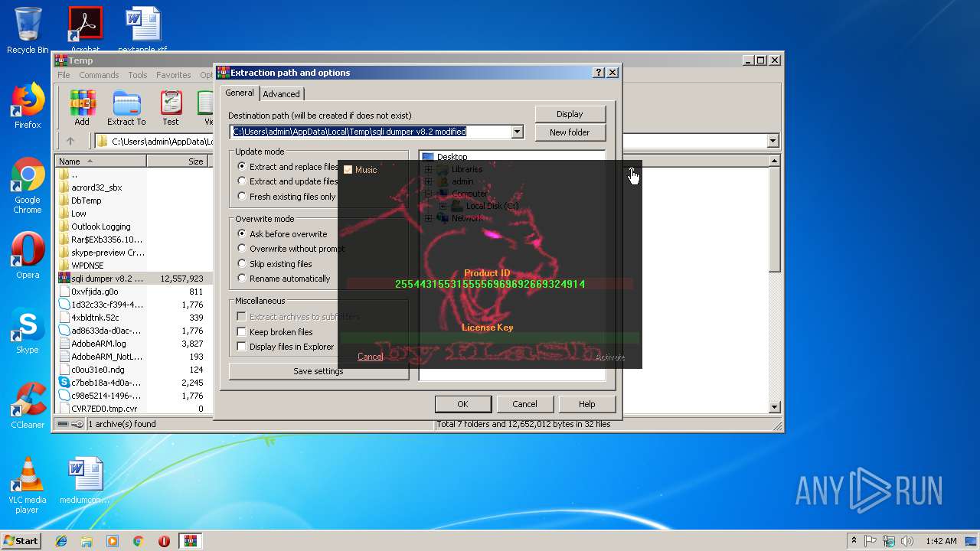Click the Extract To toolbar icon
Image resolution: width=980 pixels, height=551 pixels.
tap(126, 108)
